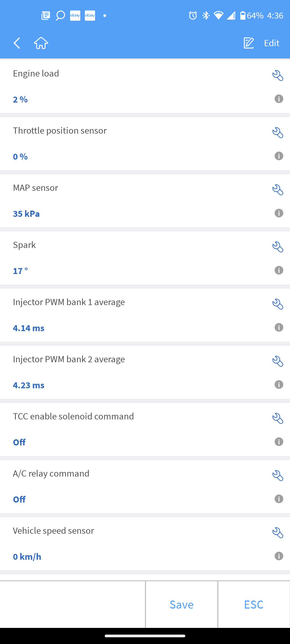Show info for Throttle position sensor
This screenshot has height=644, width=290.
tap(279, 156)
